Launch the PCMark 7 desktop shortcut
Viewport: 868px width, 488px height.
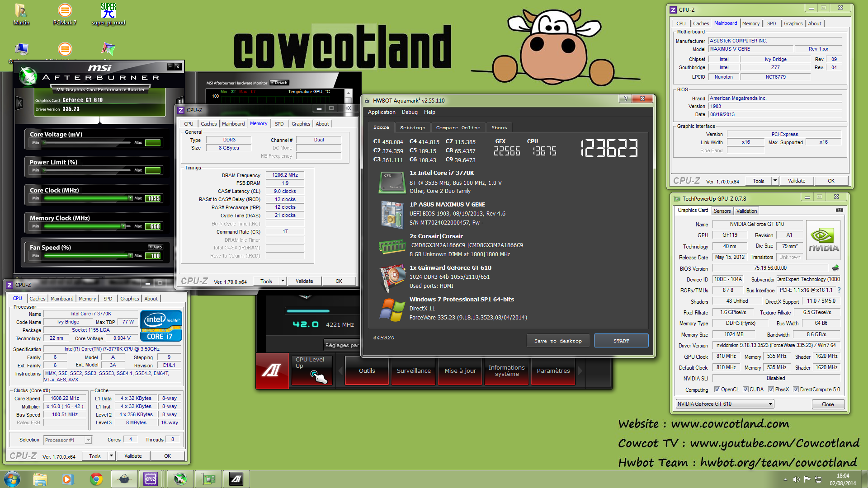pos(65,14)
